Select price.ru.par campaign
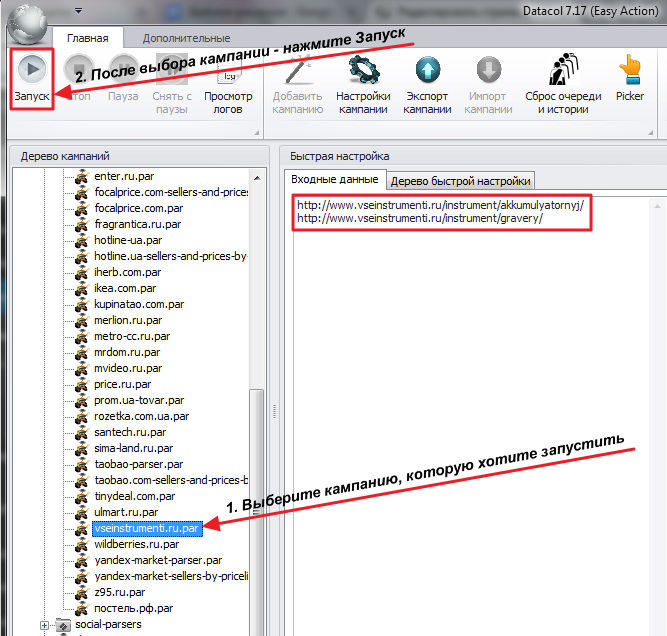 [x=123, y=385]
